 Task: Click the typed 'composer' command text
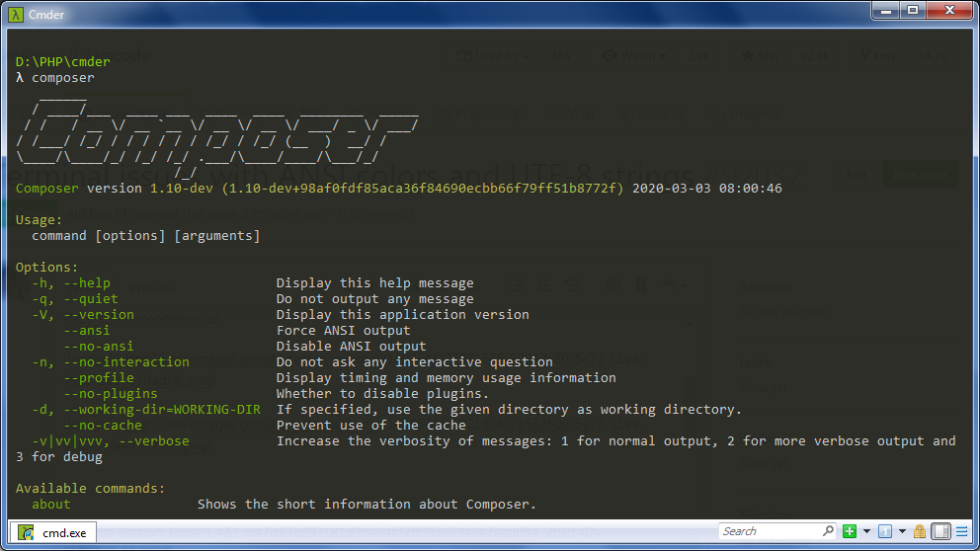(x=63, y=77)
